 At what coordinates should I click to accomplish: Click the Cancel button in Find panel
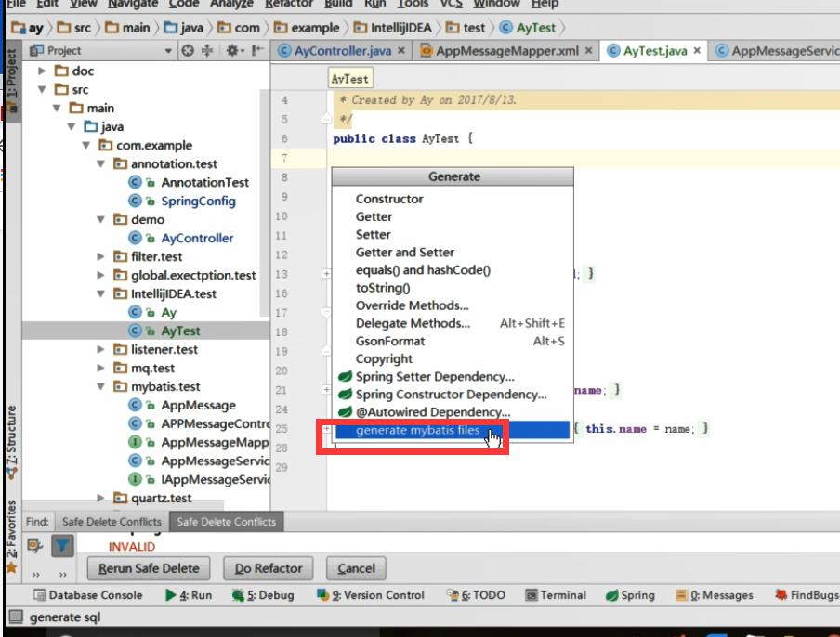click(x=356, y=568)
